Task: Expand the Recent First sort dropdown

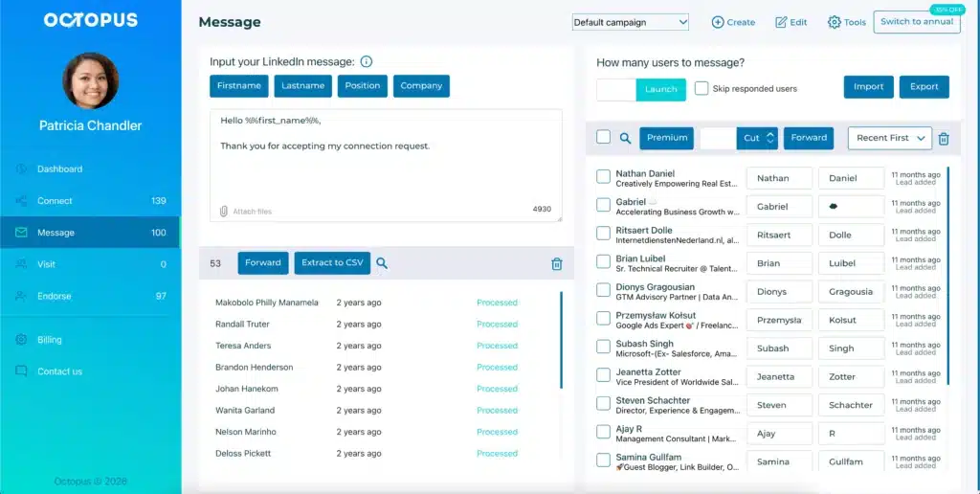Action: point(890,138)
